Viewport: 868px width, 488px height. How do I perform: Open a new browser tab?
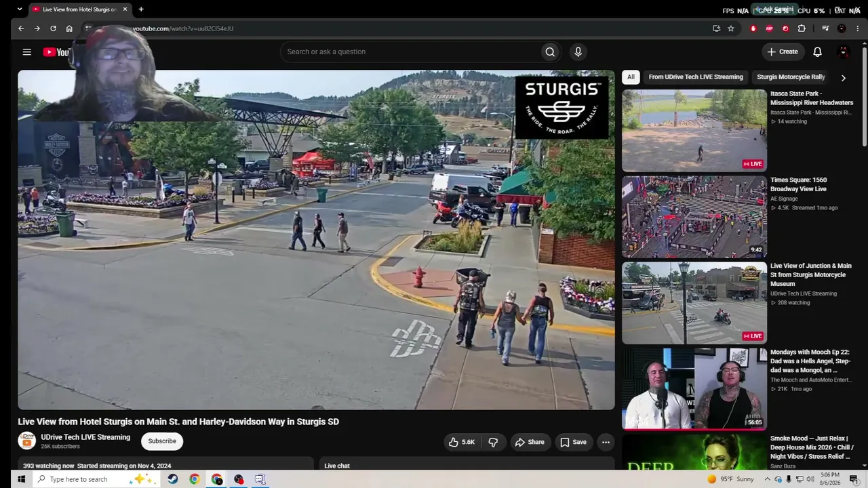pos(141,9)
